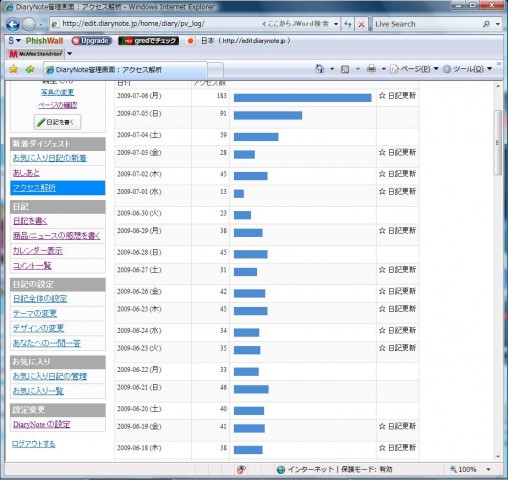Click the red Stop loading icon
This screenshot has width=508, height=480.
[x=361, y=24]
